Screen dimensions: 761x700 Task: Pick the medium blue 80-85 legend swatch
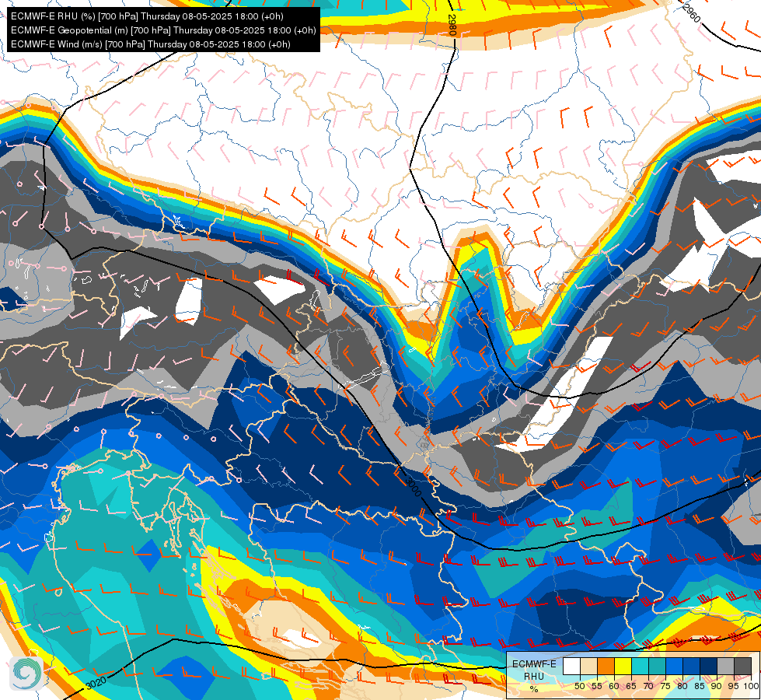[x=692, y=666]
